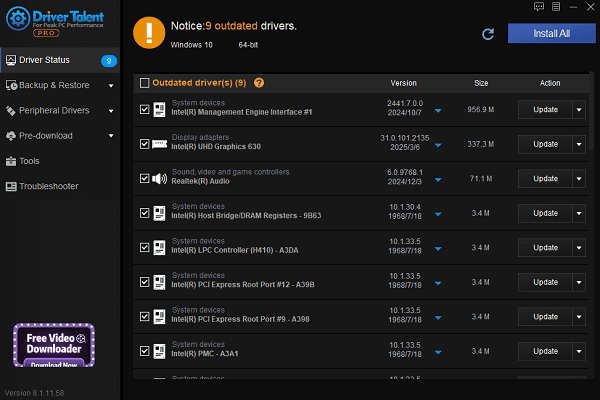Click the Backup & Restore icon
Image resolution: width=600 pixels, height=400 pixels.
[x=11, y=85]
